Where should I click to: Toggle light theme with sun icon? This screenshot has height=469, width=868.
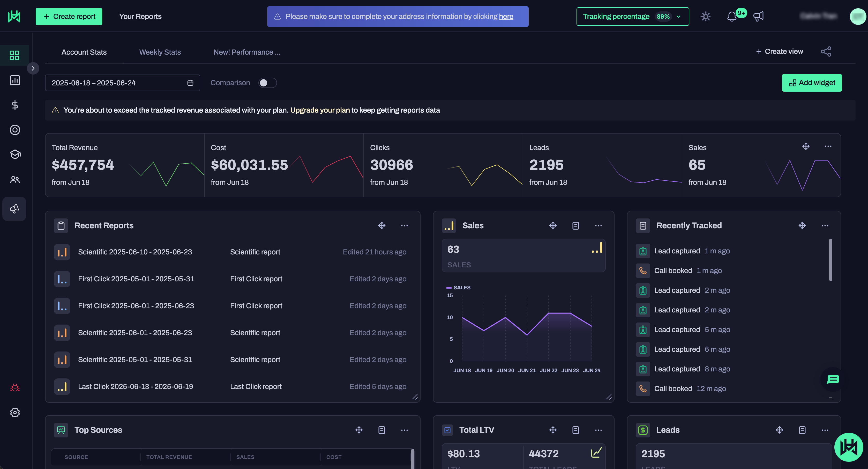click(705, 17)
